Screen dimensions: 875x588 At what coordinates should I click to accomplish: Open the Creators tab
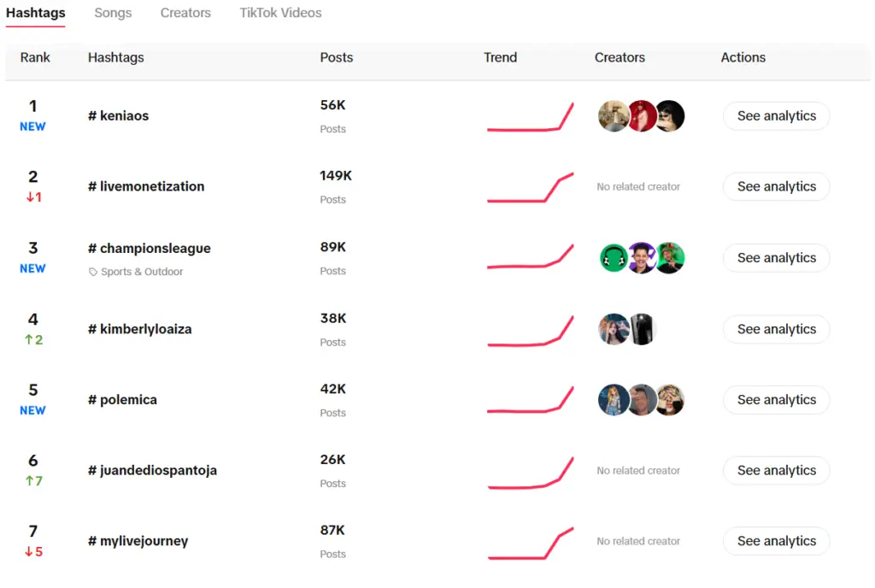pyautogui.click(x=185, y=13)
